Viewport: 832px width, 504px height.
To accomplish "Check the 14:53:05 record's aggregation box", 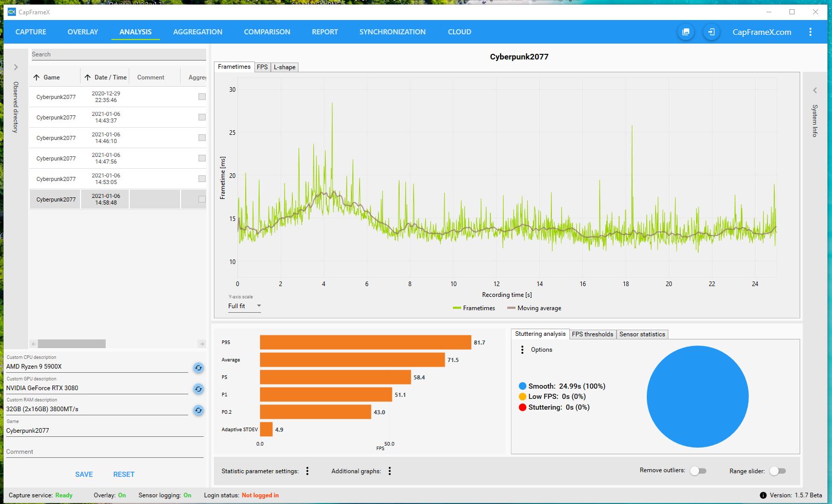I will tap(202, 179).
